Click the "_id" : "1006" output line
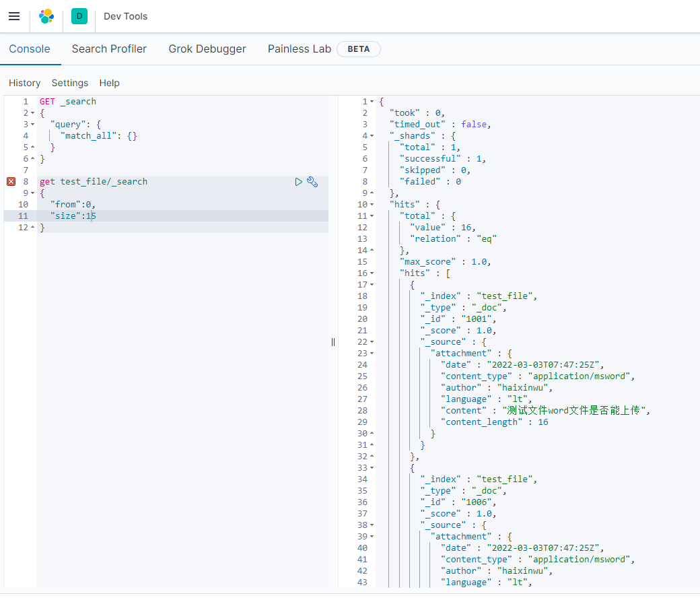This screenshot has height=598, width=700. click(x=458, y=502)
